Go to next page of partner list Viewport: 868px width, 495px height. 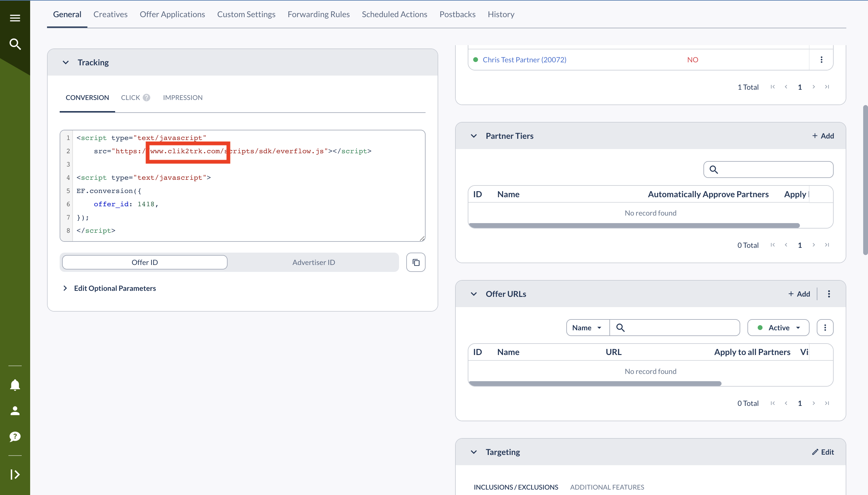point(813,87)
